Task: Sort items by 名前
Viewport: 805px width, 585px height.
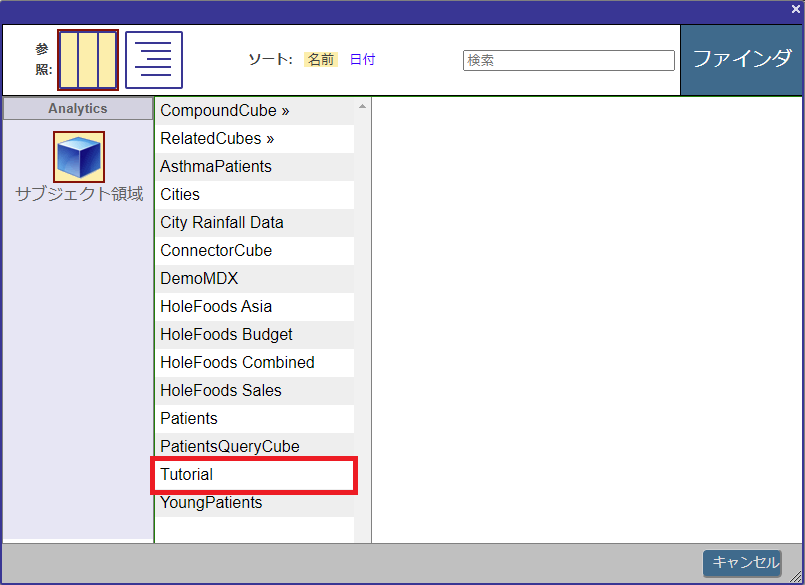Action: (321, 60)
